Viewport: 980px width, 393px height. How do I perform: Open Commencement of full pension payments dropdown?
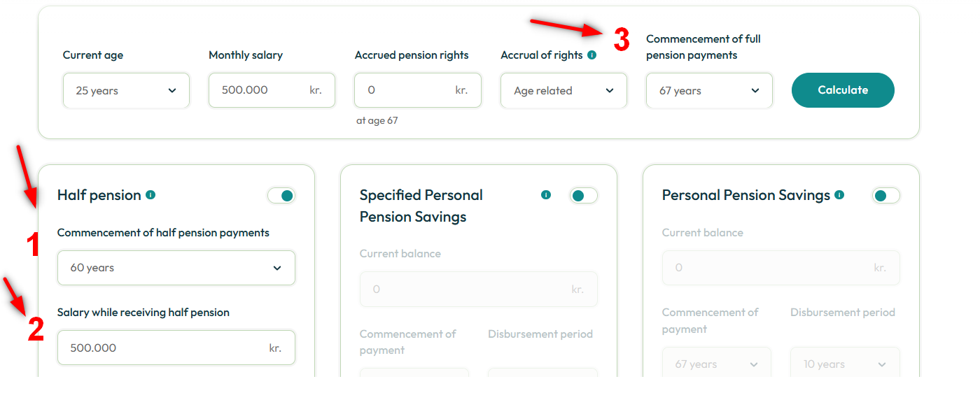click(x=709, y=90)
